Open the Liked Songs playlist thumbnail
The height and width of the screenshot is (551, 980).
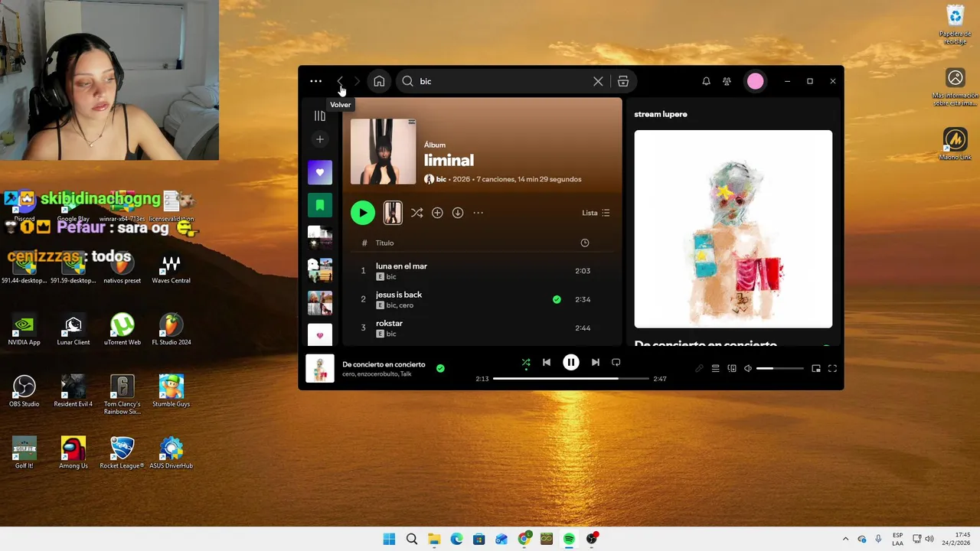[320, 172]
